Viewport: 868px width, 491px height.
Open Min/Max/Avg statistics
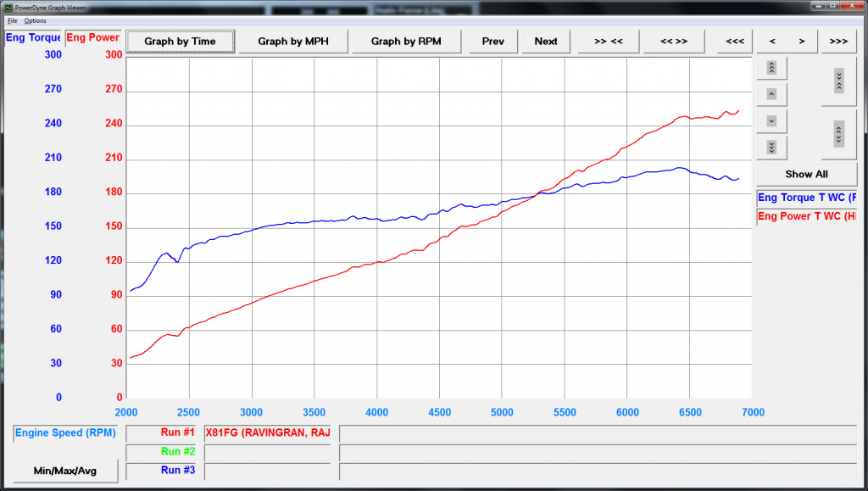(x=65, y=471)
